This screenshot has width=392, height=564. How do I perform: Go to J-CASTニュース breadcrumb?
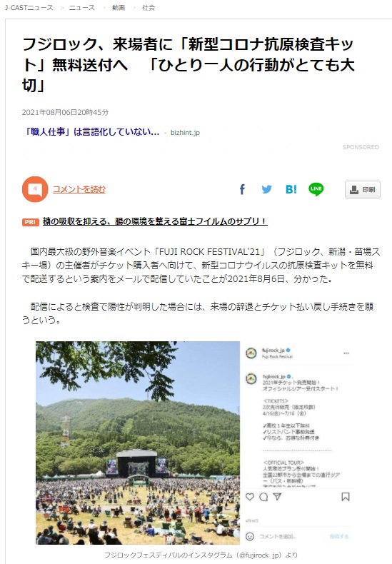point(29,8)
